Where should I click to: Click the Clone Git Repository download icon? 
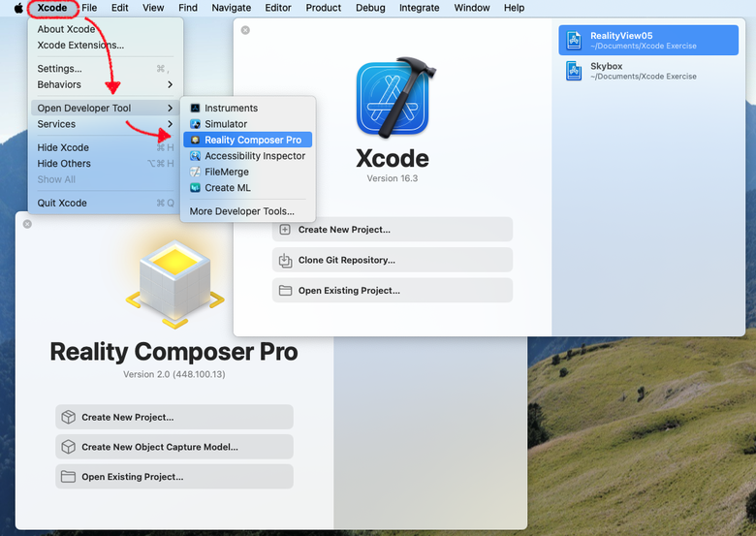(x=285, y=261)
